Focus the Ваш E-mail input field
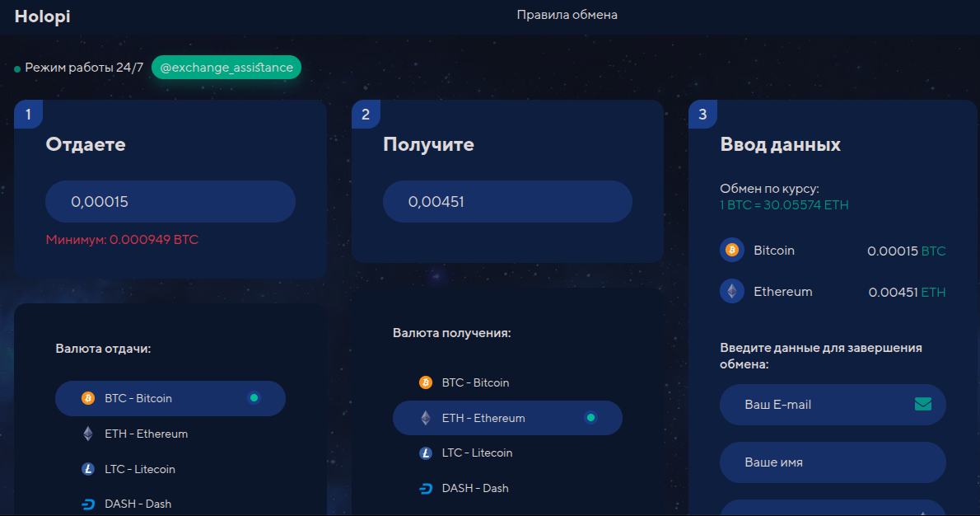This screenshot has height=516, width=980. (x=815, y=405)
